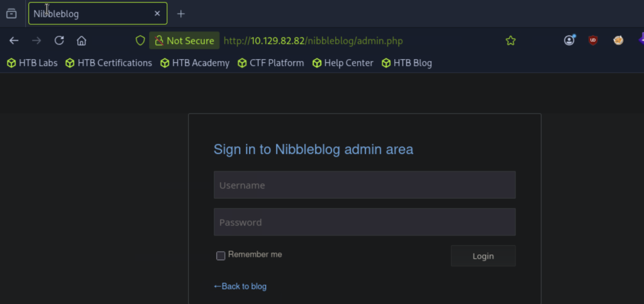Follow the Back to blog link
The width and height of the screenshot is (644, 304).
coord(240,286)
